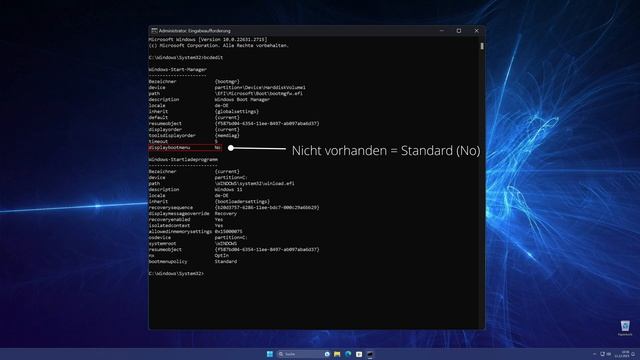Click the 'Windows-Start-Manager' heading

[178, 69]
